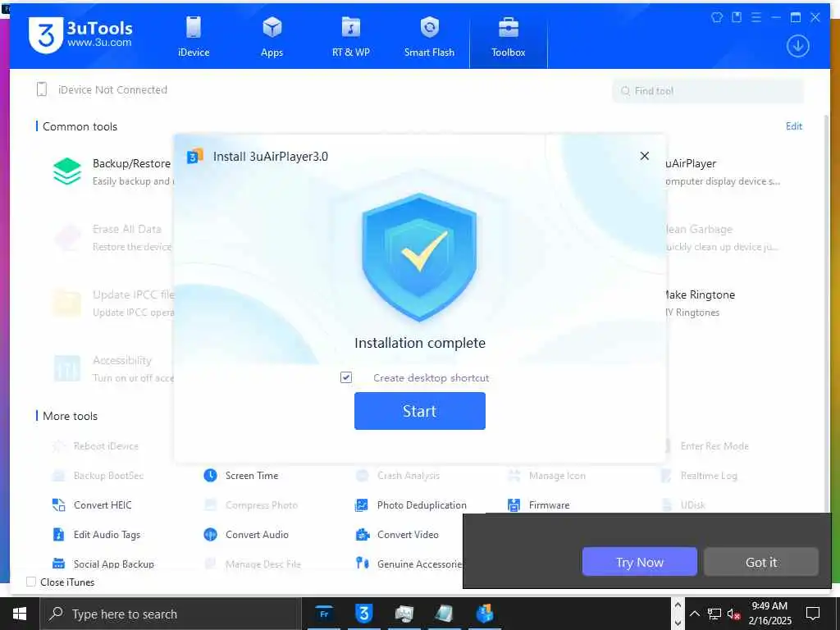This screenshot has height=630, width=840.
Task: Click the Make Ringtone tool label
Action: pos(700,294)
